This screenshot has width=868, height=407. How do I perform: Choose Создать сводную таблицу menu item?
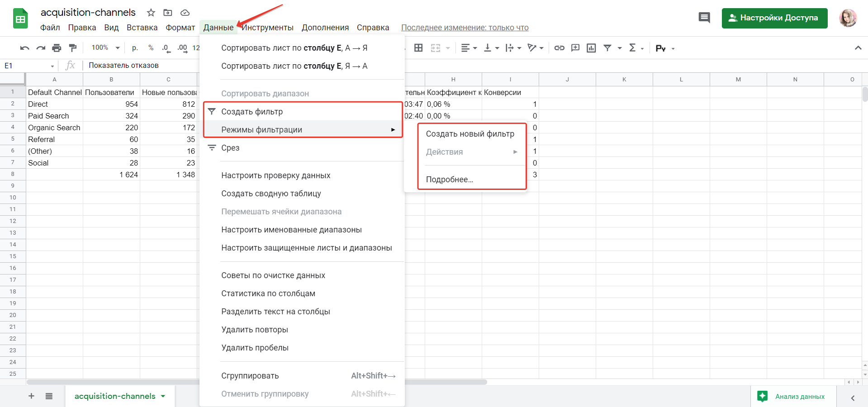271,194
